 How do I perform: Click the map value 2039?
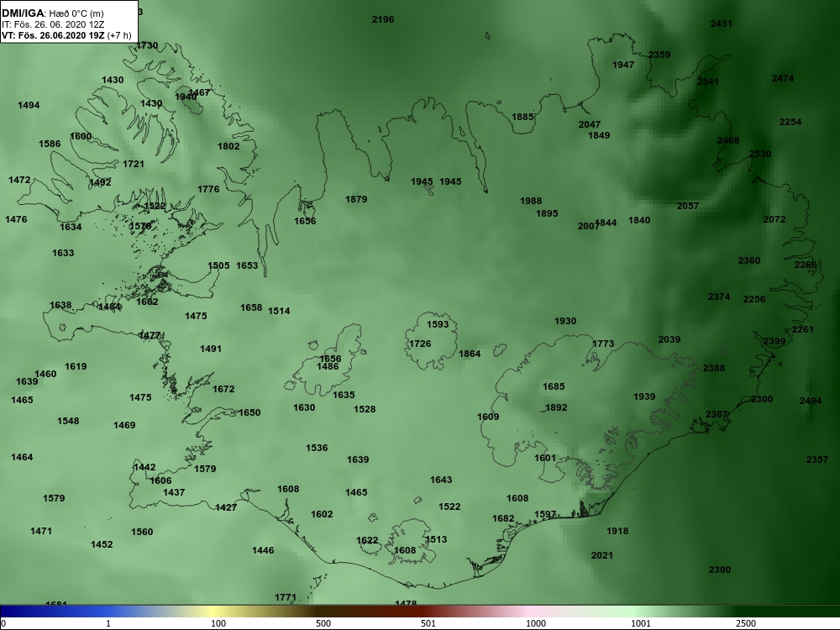coord(669,339)
